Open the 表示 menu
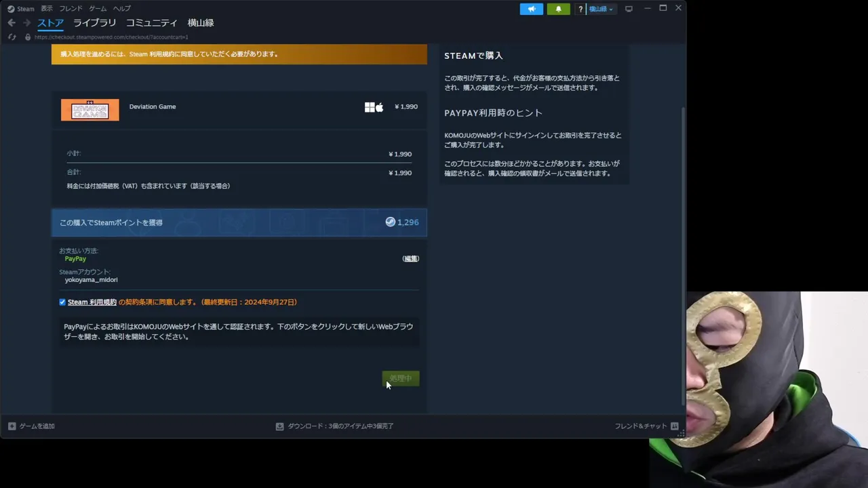Screen dimensions: 868x488 tap(47, 9)
